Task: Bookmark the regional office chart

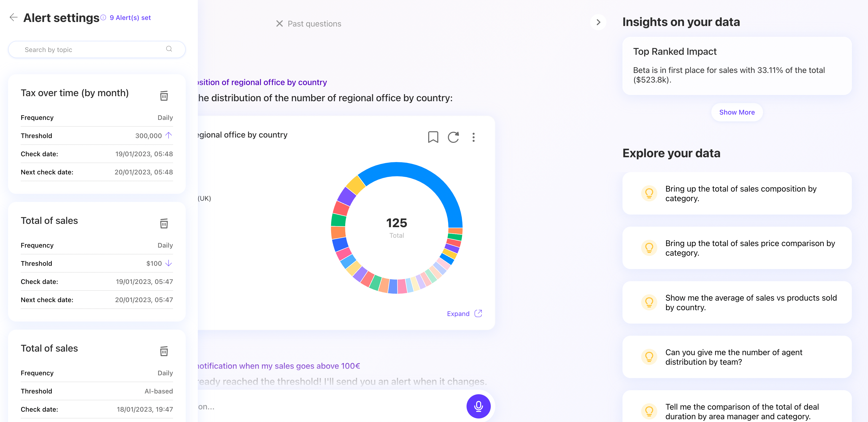Action: pos(433,137)
